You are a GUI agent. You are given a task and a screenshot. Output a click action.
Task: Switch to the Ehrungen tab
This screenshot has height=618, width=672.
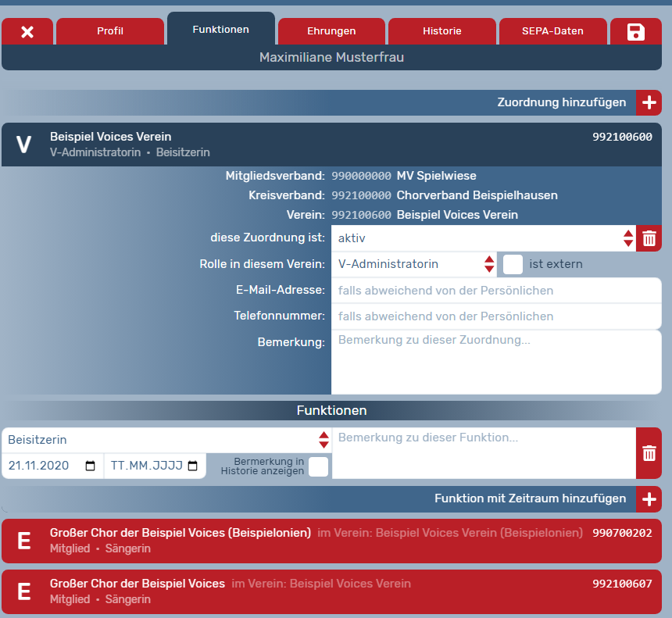click(x=331, y=31)
